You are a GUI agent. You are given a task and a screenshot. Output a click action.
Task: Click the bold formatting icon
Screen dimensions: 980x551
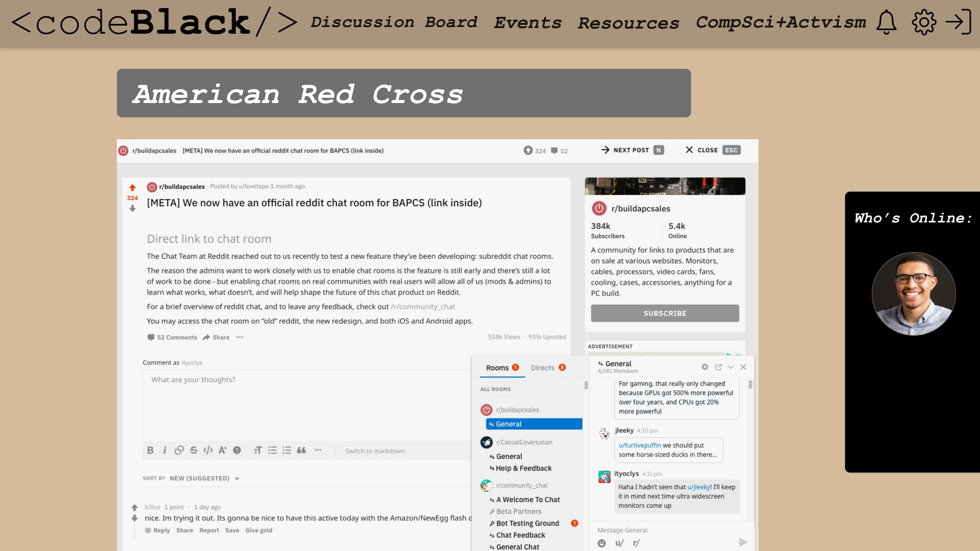coord(150,450)
